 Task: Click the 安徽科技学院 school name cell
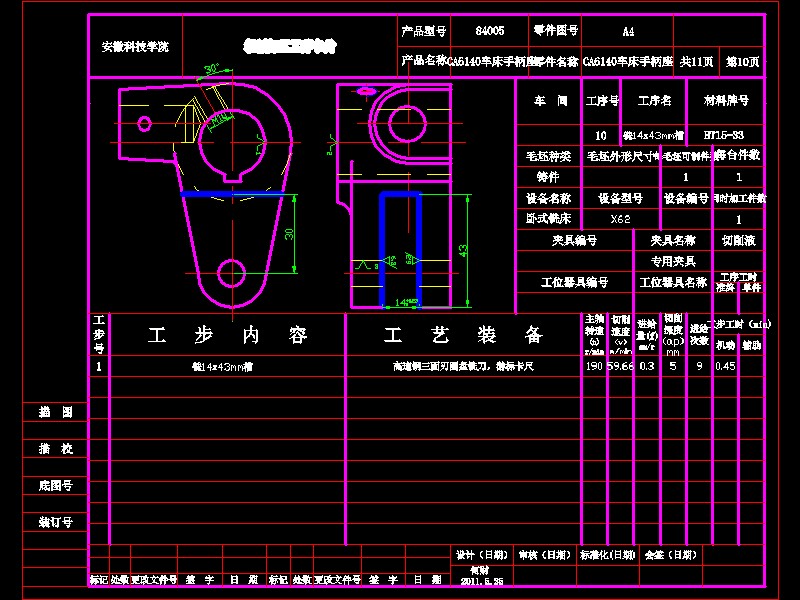[135, 47]
